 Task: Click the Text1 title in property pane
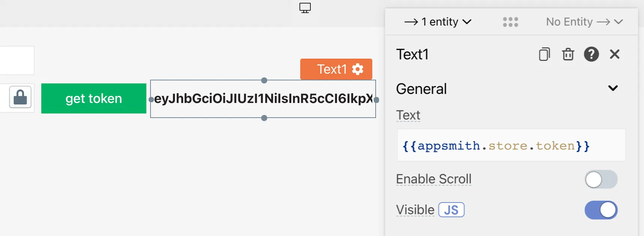point(412,54)
